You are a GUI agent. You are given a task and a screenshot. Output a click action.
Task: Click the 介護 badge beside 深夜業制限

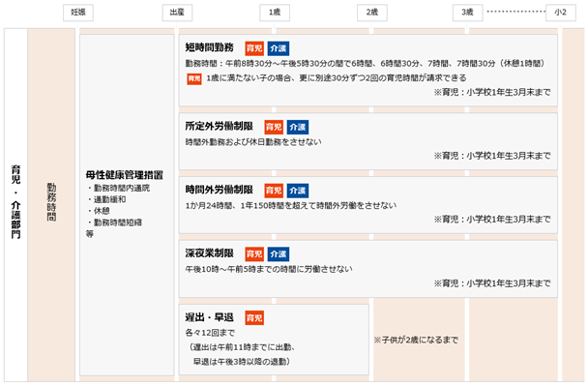point(279,254)
